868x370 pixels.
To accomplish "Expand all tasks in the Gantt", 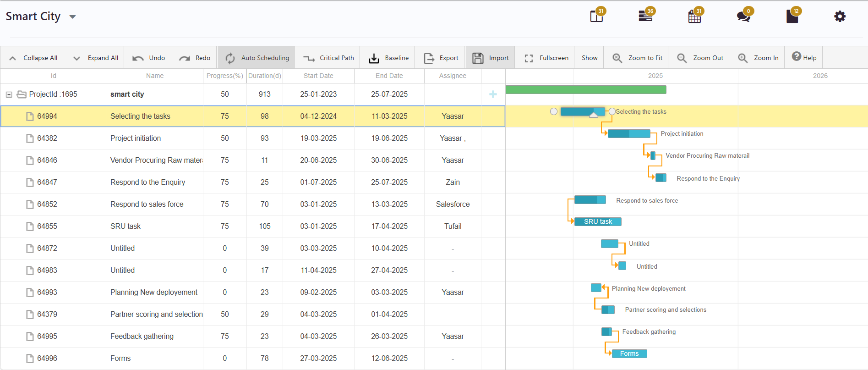I will click(96, 58).
